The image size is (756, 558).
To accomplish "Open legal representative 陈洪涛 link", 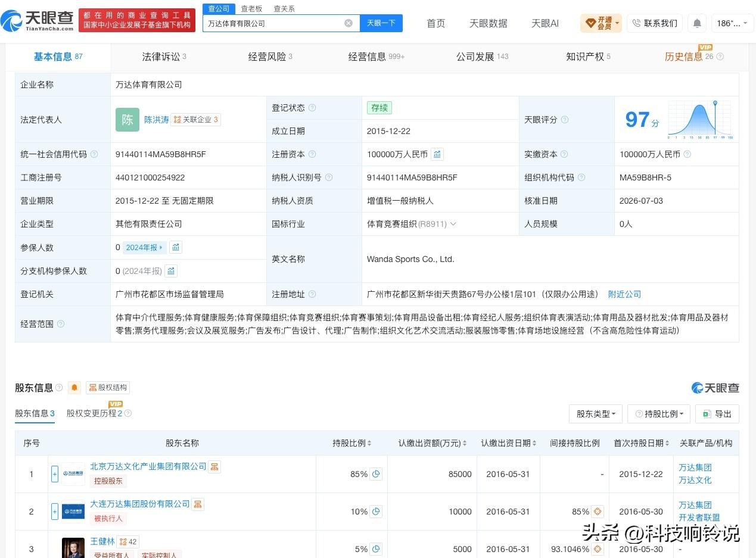I will click(156, 120).
